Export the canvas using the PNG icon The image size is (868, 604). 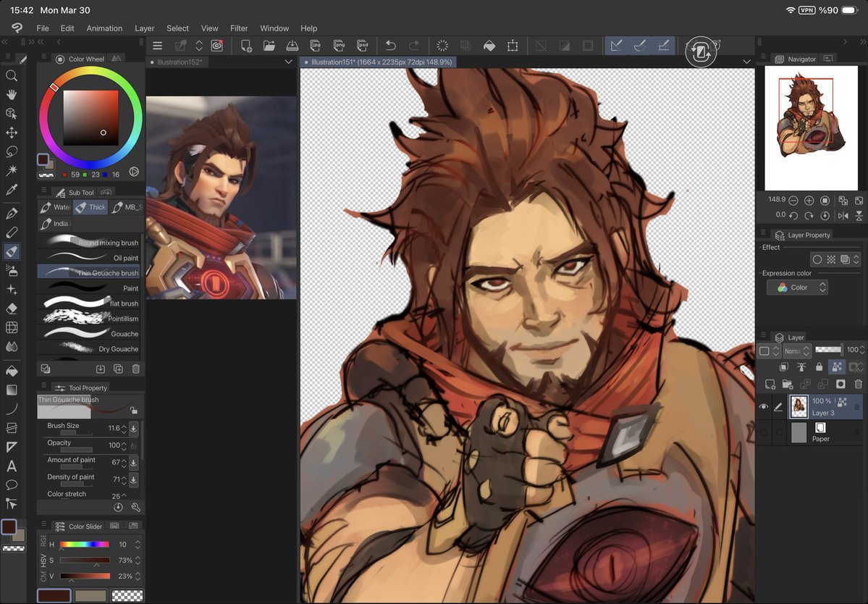[340, 45]
